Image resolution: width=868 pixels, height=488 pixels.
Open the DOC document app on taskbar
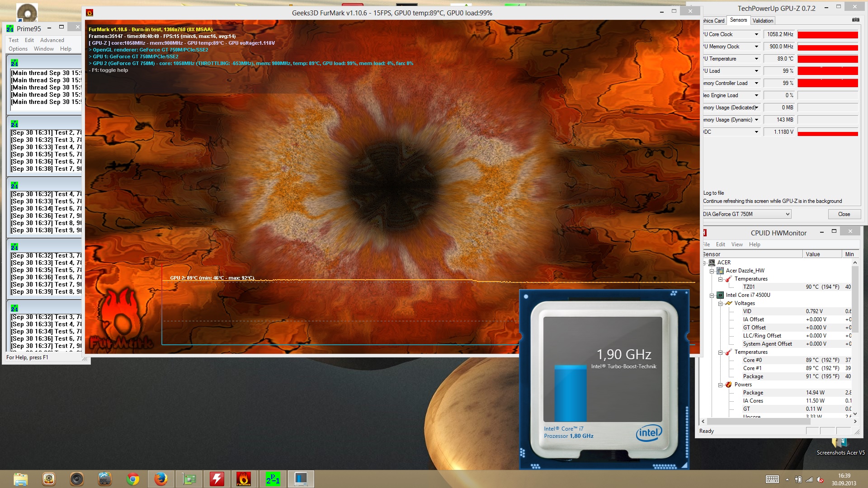[105, 479]
